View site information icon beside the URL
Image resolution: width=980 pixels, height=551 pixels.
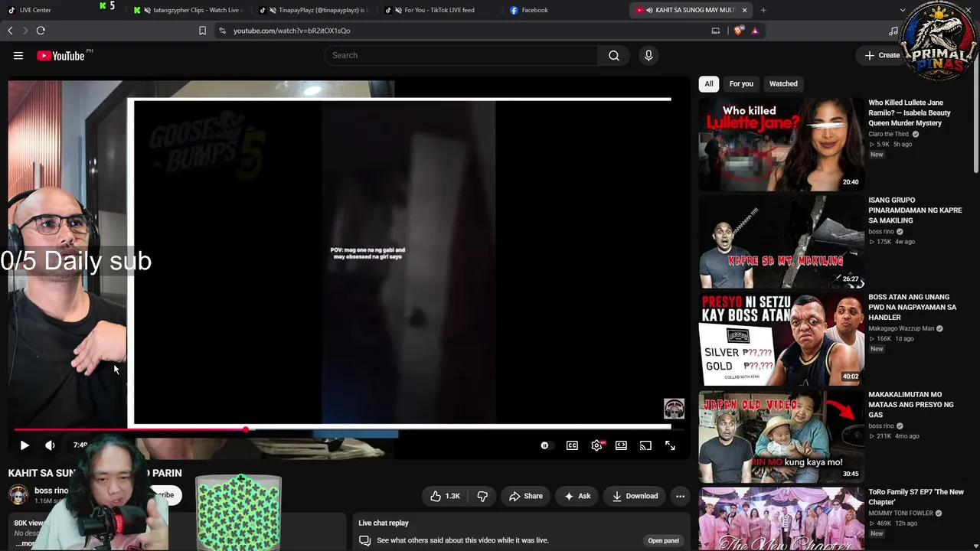pyautogui.click(x=222, y=31)
